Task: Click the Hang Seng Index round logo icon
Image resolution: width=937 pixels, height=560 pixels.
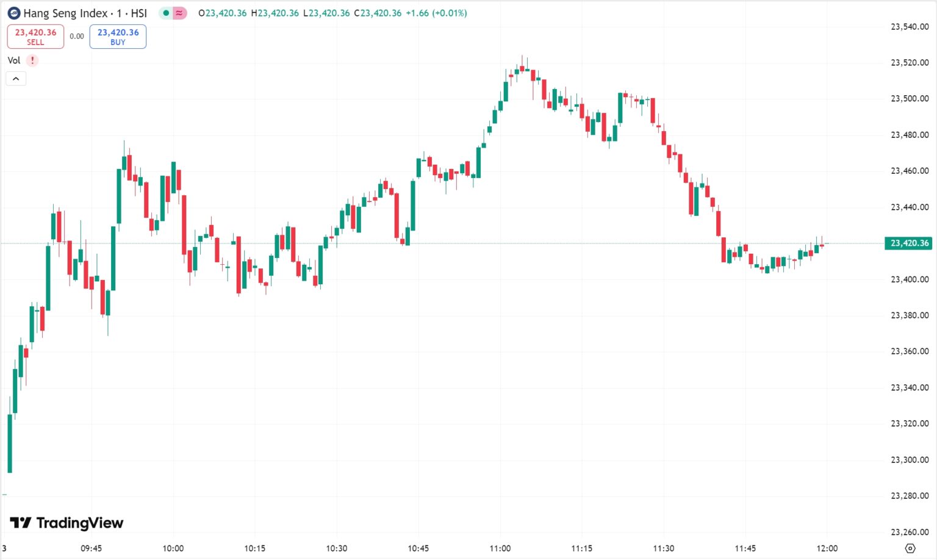Action: [x=13, y=13]
